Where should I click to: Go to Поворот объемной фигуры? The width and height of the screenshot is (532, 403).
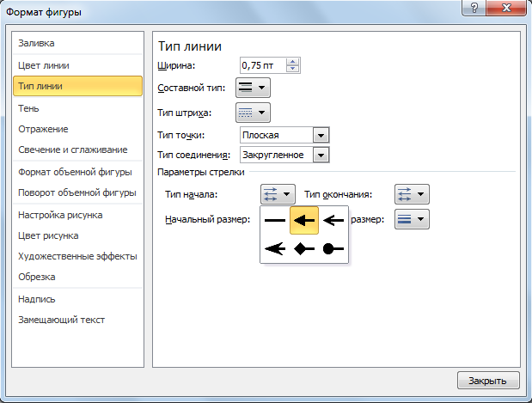pyautogui.click(x=77, y=193)
